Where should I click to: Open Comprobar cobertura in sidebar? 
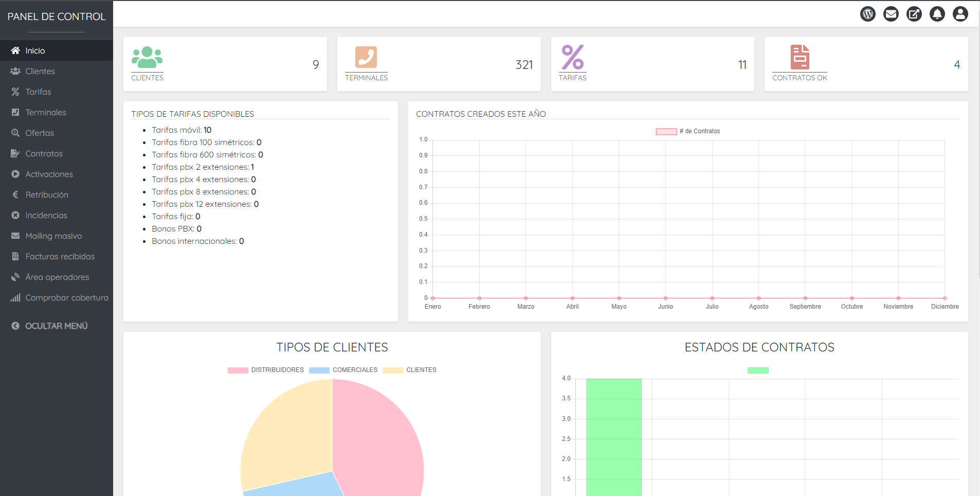coord(57,297)
